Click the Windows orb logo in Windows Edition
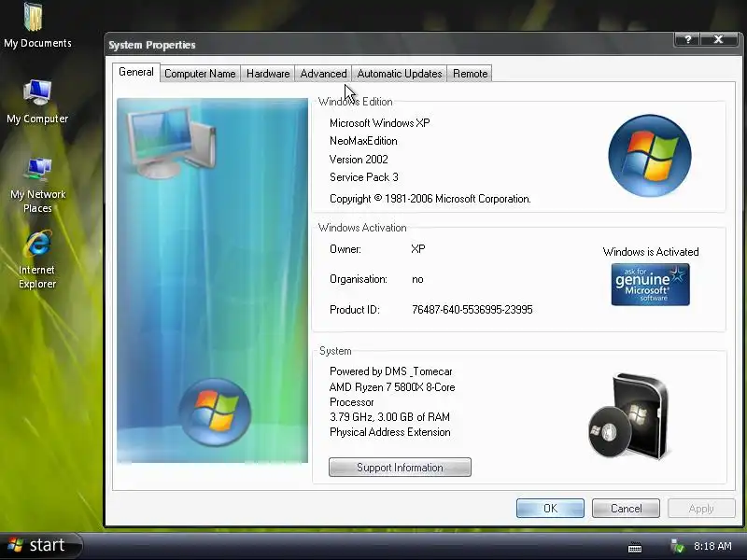The height and width of the screenshot is (560, 747). [650, 156]
